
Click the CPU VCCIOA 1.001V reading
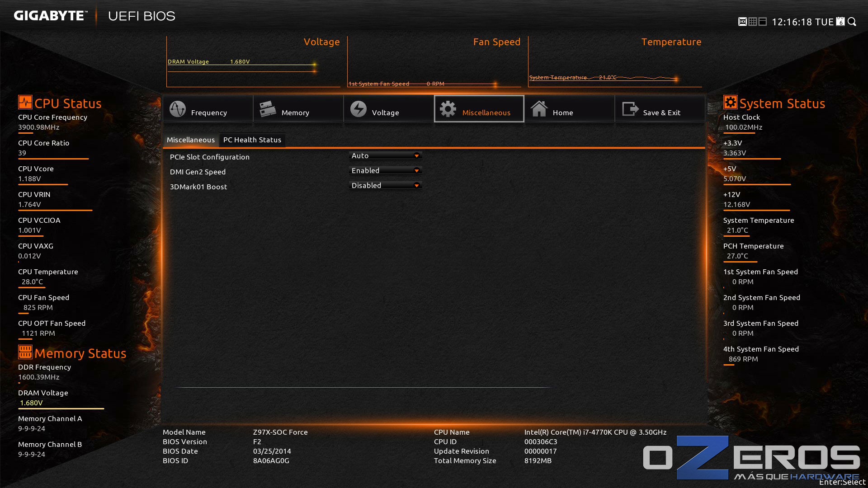(x=29, y=230)
